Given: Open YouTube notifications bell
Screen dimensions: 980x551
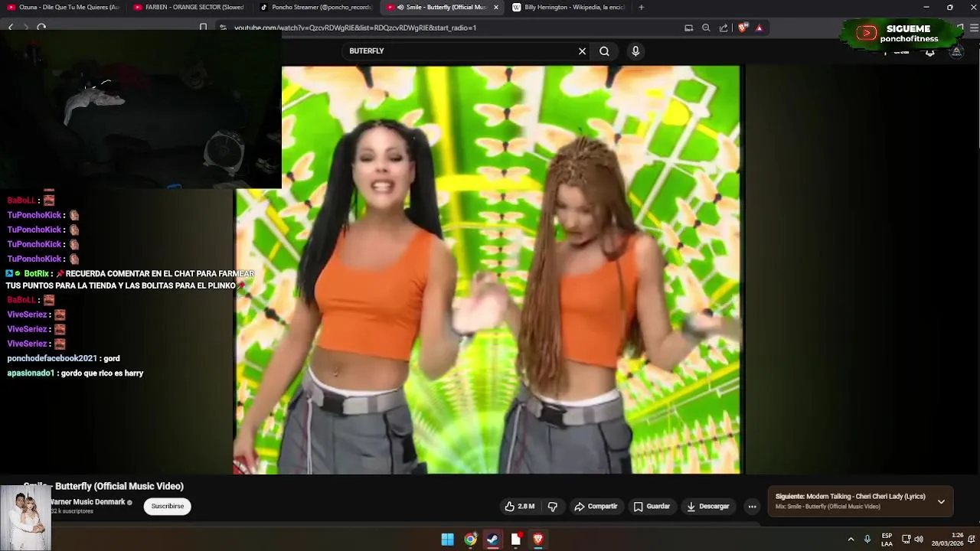Looking at the screenshot, I should [929, 52].
